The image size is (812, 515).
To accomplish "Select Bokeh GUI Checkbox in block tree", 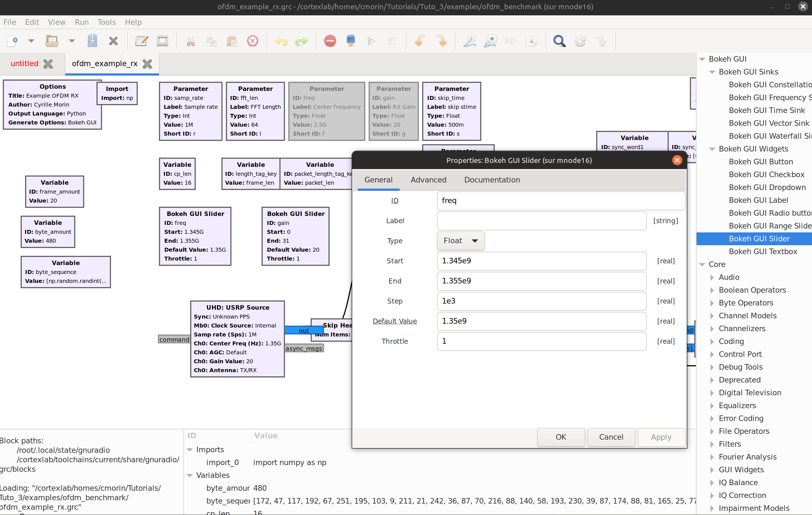I will coord(766,174).
